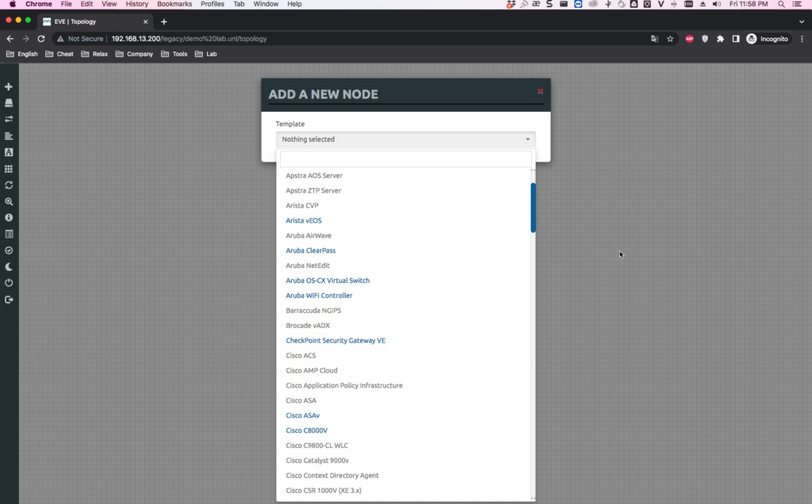The height and width of the screenshot is (504, 812).
Task: Choose Aruba OS-CX Virtual Switch template
Action: [x=327, y=281]
